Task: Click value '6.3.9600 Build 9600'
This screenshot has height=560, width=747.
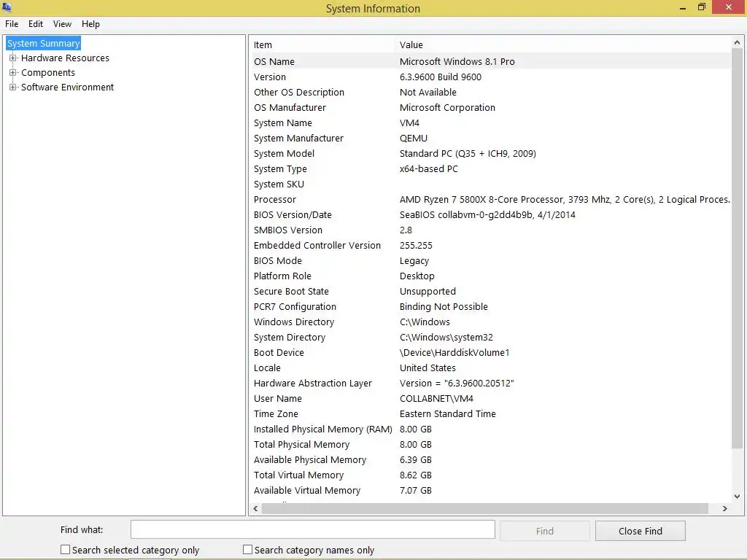Action: pos(441,77)
